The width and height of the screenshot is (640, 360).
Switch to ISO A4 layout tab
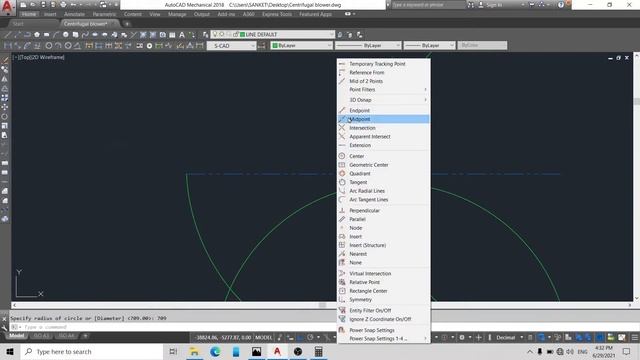(67, 336)
